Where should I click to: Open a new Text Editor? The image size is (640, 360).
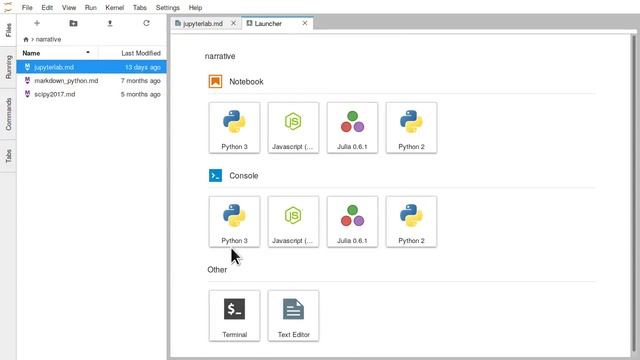[x=293, y=316]
